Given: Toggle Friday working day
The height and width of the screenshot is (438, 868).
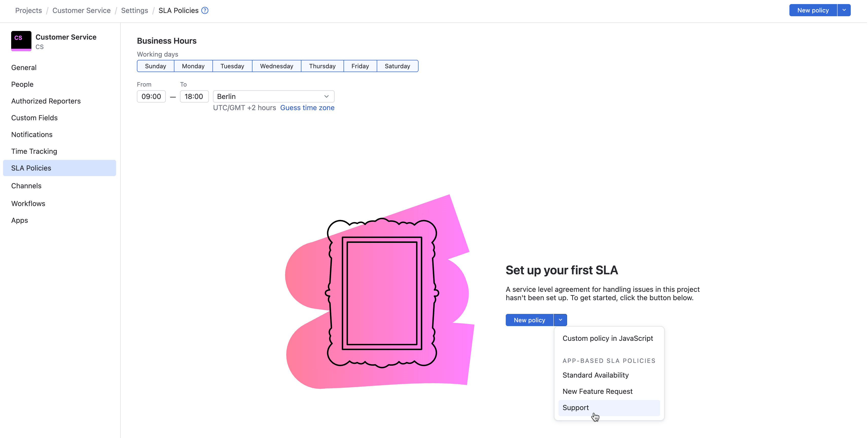Looking at the screenshot, I should (x=360, y=66).
